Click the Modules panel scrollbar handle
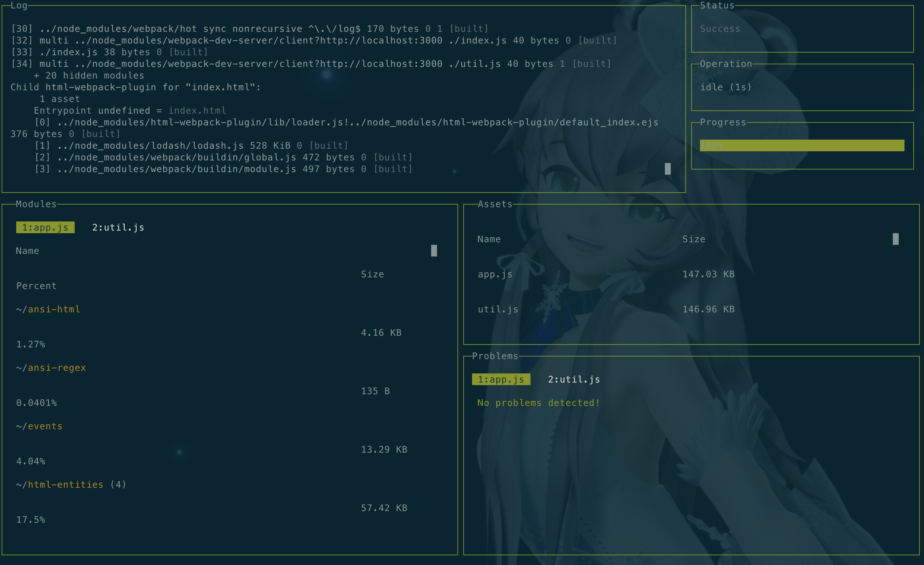The width and height of the screenshot is (924, 565). click(x=434, y=251)
